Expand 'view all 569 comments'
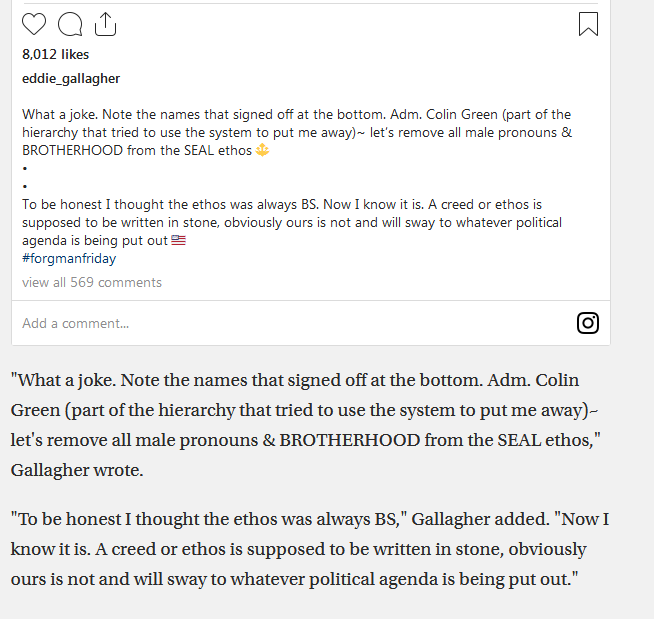The image size is (654, 619). (92, 283)
